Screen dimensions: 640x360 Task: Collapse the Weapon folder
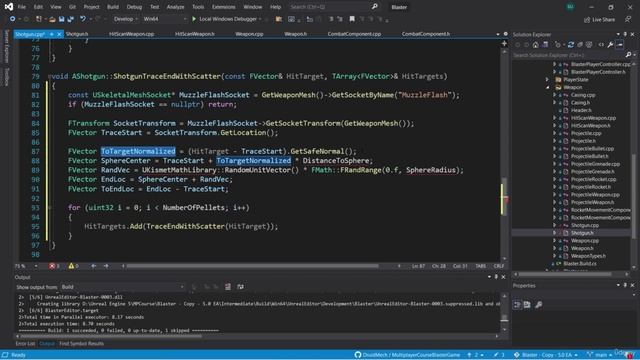547,87
